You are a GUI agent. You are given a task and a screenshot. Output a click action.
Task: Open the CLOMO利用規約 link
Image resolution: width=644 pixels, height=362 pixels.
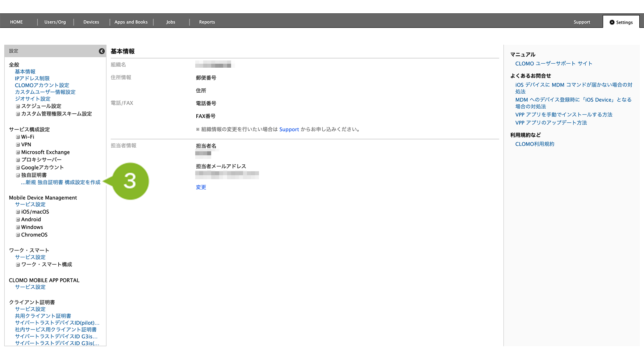[x=535, y=144]
